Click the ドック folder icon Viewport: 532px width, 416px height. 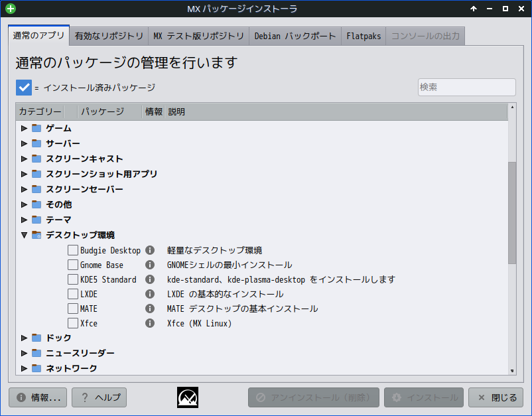pyautogui.click(x=36, y=338)
